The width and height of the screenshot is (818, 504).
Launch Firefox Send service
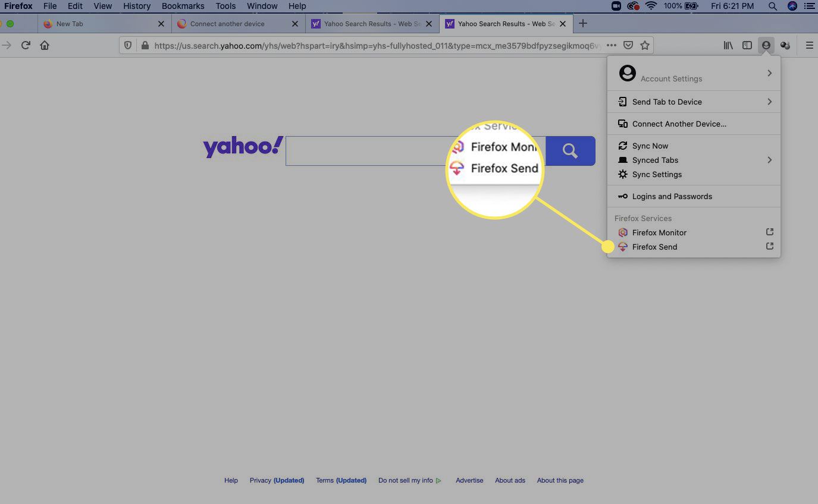pos(694,247)
